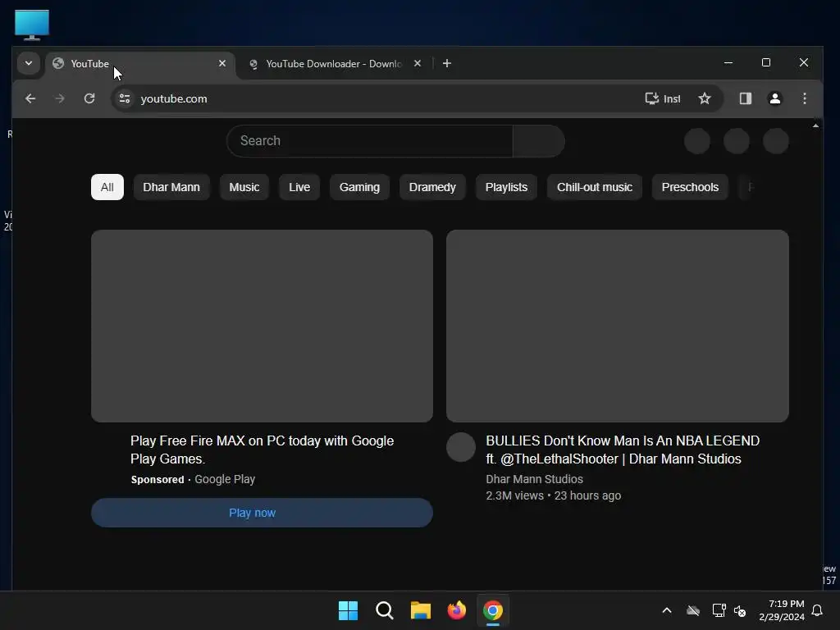View site information icon in address bar
This screenshot has width=840, height=630.
(125, 98)
